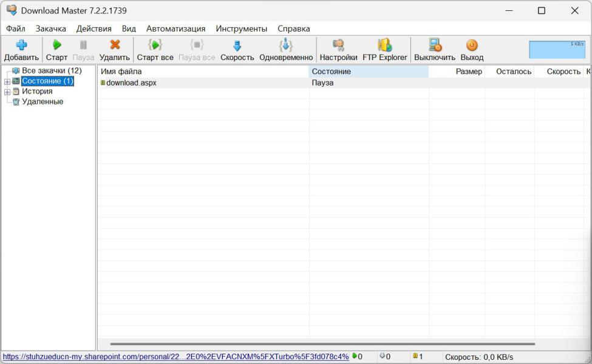Open the Закачка menu
The image size is (592, 364).
(x=50, y=29)
